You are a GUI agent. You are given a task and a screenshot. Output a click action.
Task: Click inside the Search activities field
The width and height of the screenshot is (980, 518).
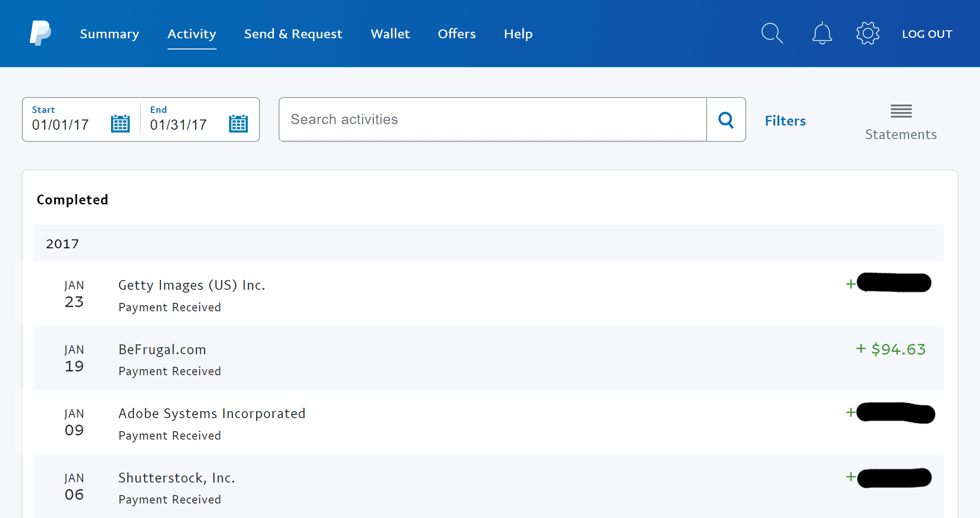467,119
